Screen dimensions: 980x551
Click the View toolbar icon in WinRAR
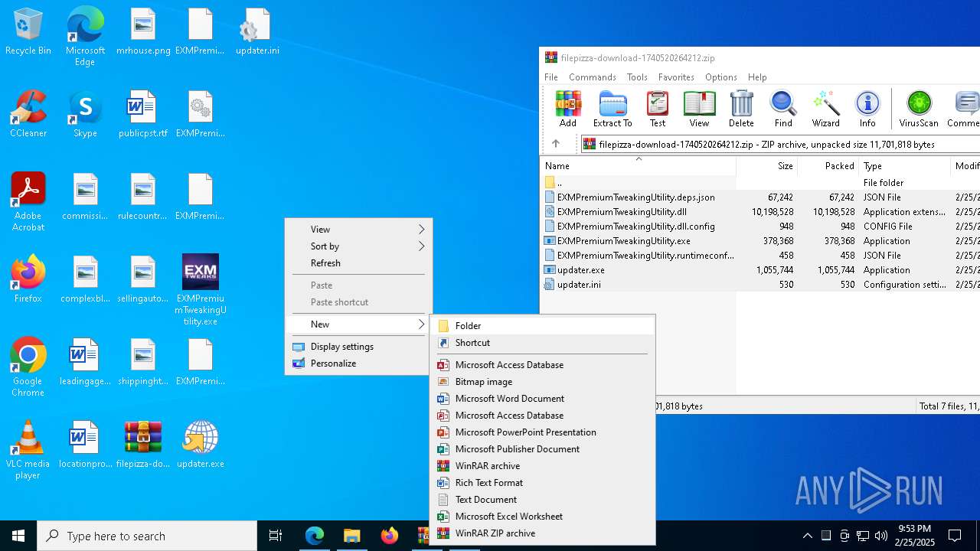tap(699, 109)
